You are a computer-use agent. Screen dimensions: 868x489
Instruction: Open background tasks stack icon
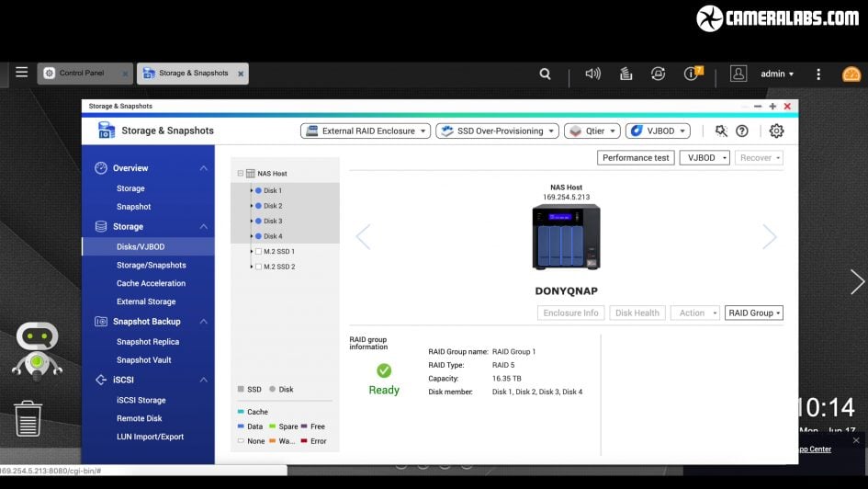tap(626, 74)
